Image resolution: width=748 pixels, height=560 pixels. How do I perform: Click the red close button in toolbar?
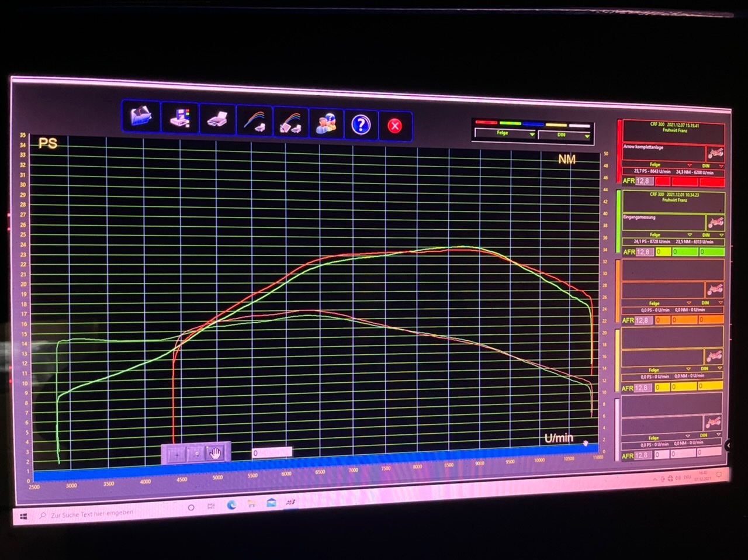[394, 126]
